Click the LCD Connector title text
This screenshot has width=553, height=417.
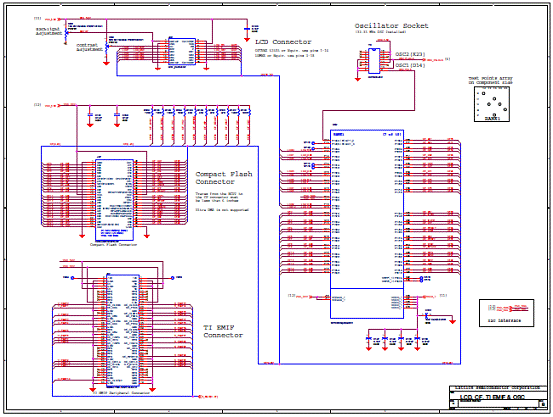click(x=283, y=42)
